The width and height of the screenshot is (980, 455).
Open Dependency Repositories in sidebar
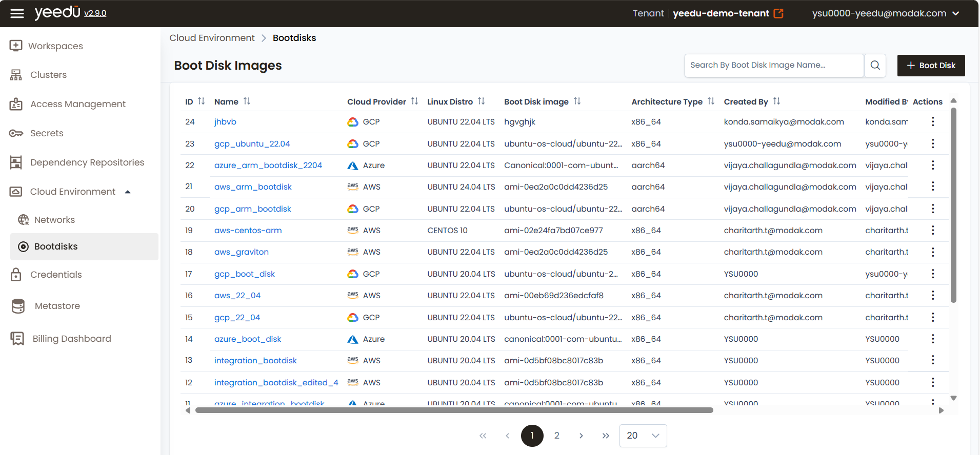pos(87,162)
